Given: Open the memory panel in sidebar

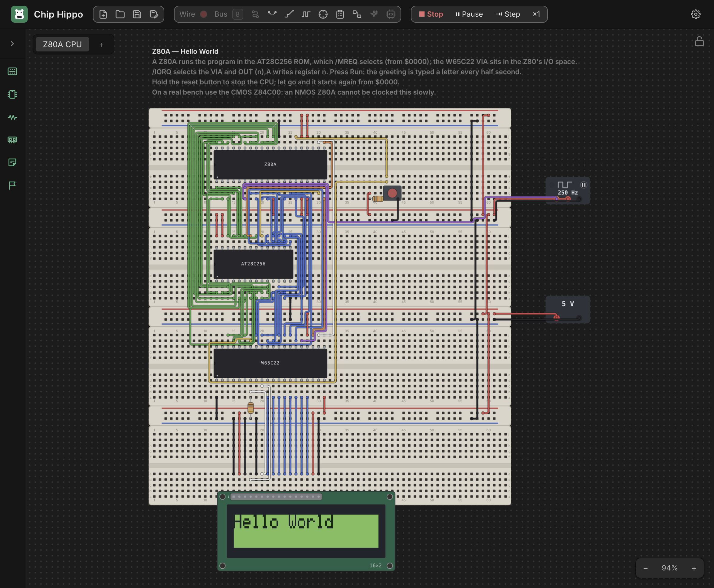Looking at the screenshot, I should click(12, 140).
